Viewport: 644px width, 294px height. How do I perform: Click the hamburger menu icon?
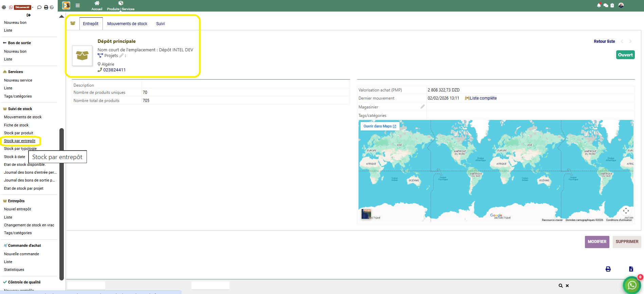[78, 5]
